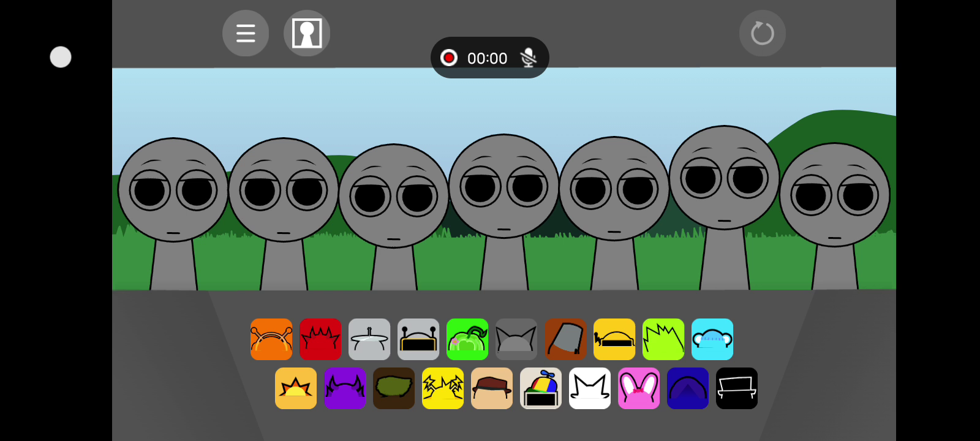
Task: Select the orange antenna headband sound icon
Action: [x=271, y=339]
